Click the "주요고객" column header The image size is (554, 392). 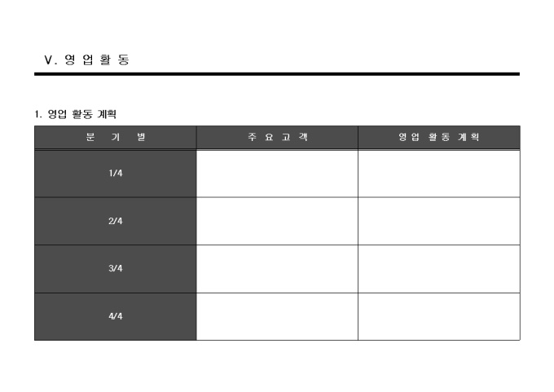[277, 137]
